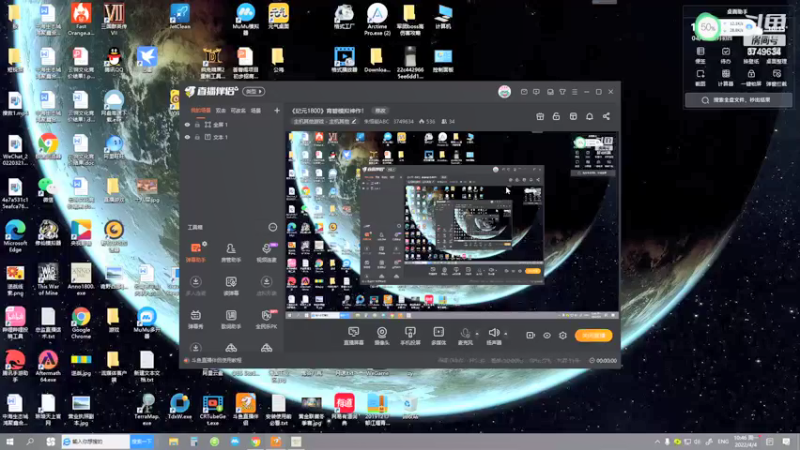
Task: Switch to the fourth scene tab
Action: (256, 110)
